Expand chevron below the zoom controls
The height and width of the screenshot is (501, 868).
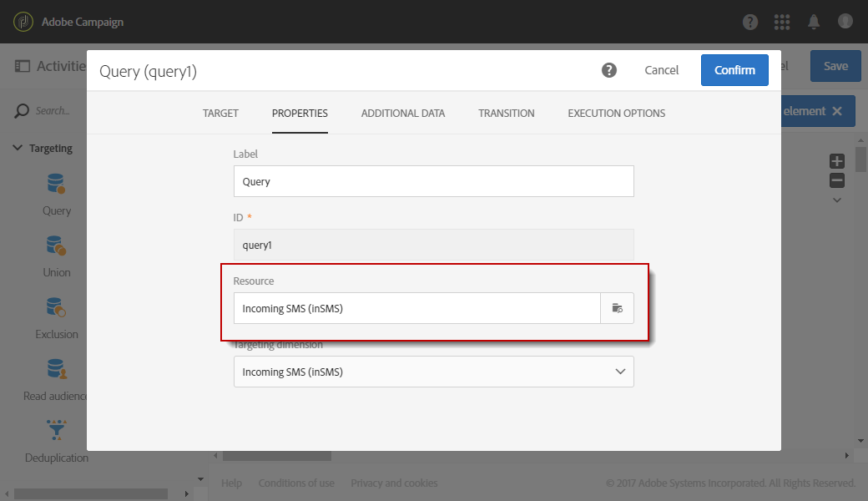[x=837, y=200]
